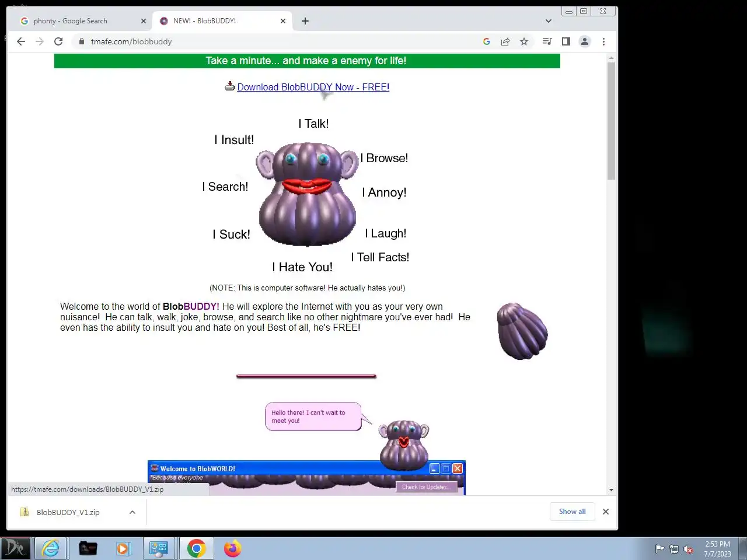This screenshot has width=747, height=560.
Task: Launch Firefox from the taskbar
Action: click(x=232, y=548)
